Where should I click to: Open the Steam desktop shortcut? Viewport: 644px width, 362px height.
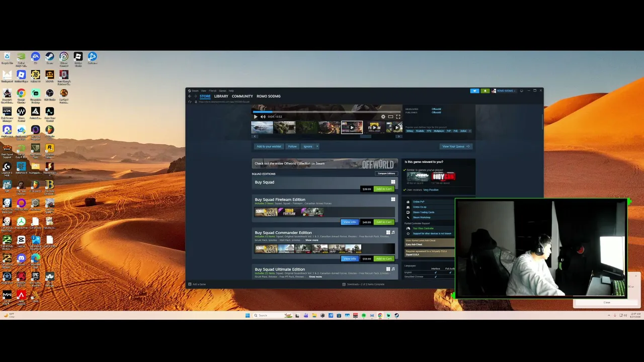pyautogui.click(x=49, y=58)
